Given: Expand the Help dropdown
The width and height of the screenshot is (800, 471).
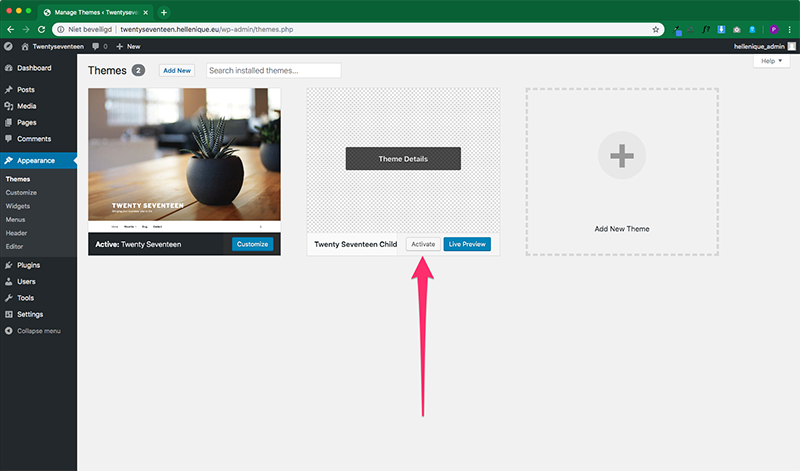Looking at the screenshot, I should [x=771, y=61].
